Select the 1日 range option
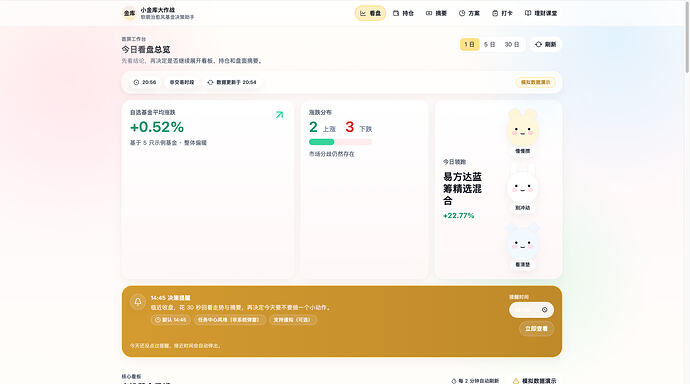 470,44
